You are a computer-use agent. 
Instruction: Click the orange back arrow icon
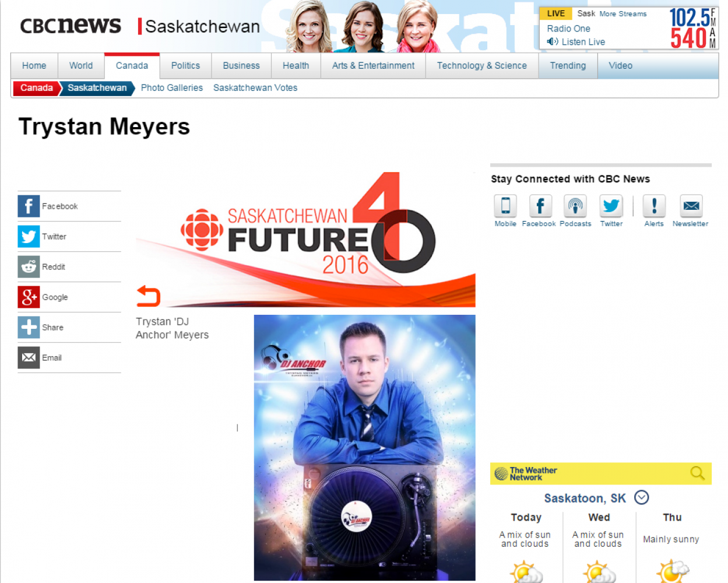tap(148, 296)
